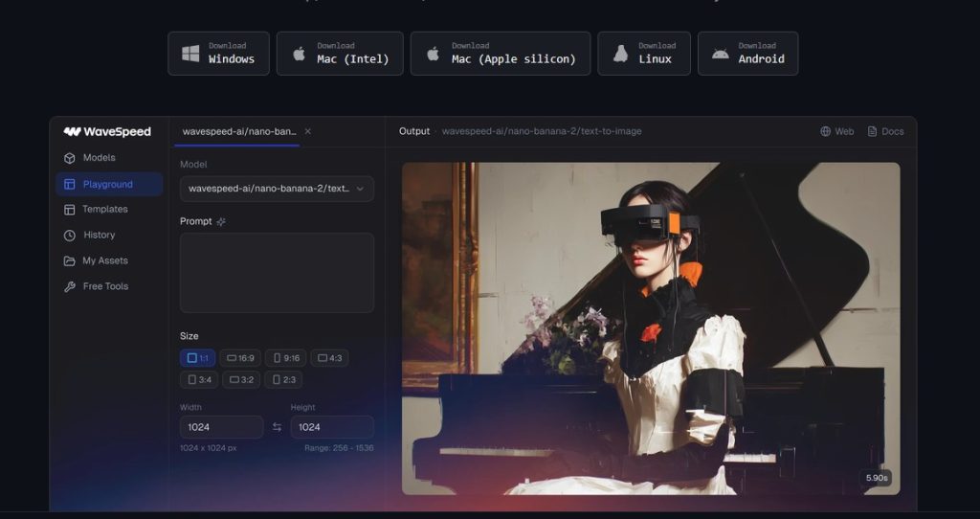Swap width and height values
The height and width of the screenshot is (519, 980).
pyautogui.click(x=277, y=427)
